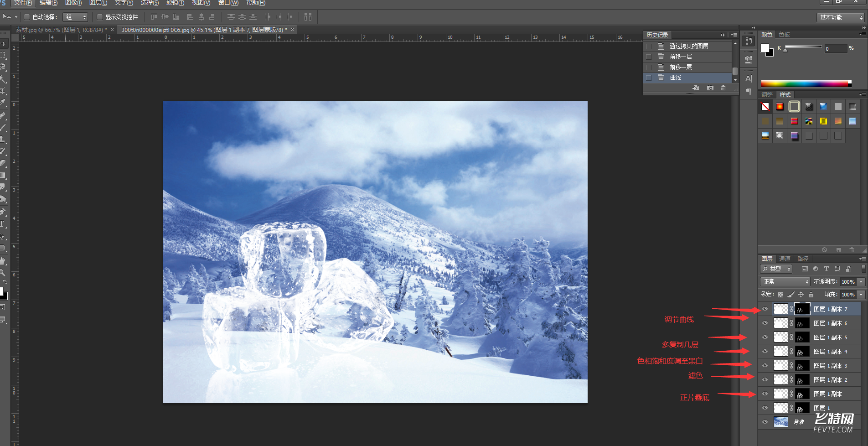Viewport: 868px width, 446px height.
Task: Click the 图层 1 副本 3 mask thumbnail
Action: (802, 366)
